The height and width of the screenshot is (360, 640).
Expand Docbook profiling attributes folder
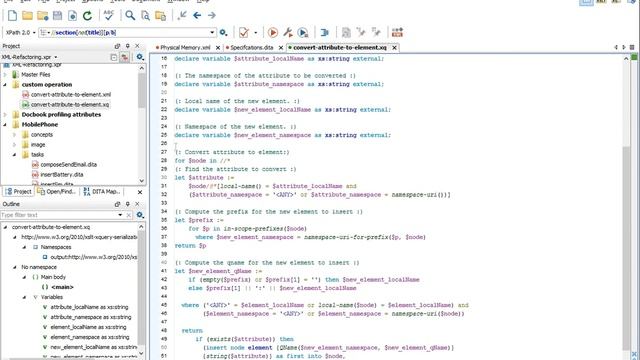tap(5, 115)
